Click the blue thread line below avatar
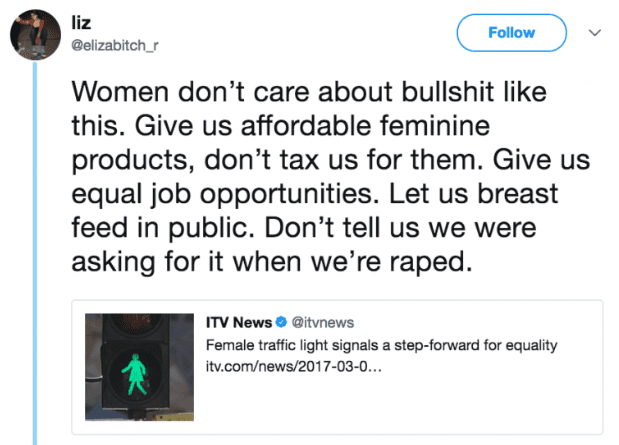 (x=35, y=253)
